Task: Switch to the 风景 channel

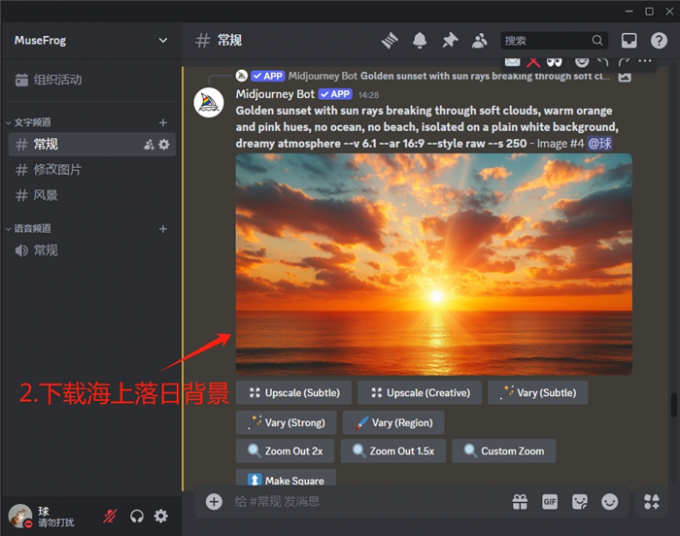Action: [92, 195]
